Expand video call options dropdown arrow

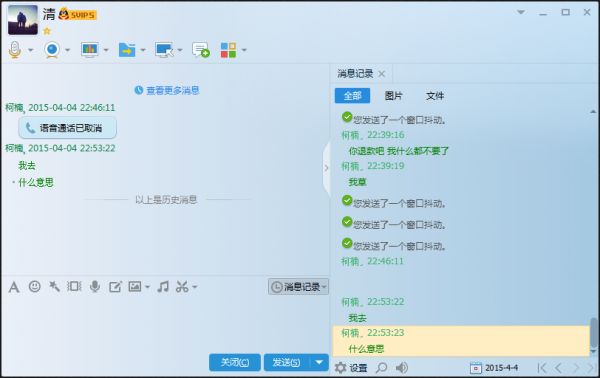tap(67, 50)
